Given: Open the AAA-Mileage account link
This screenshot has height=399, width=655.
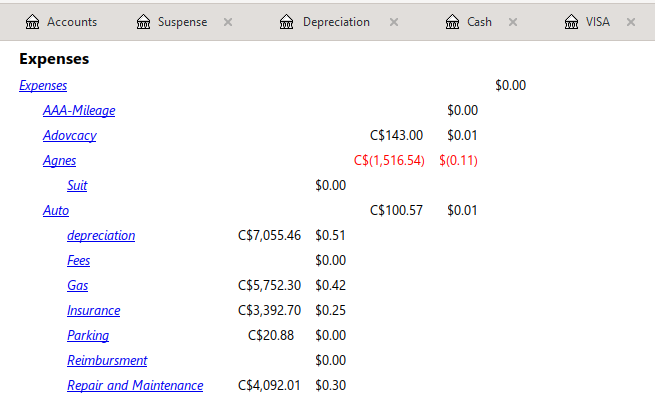Looking at the screenshot, I should tap(79, 111).
